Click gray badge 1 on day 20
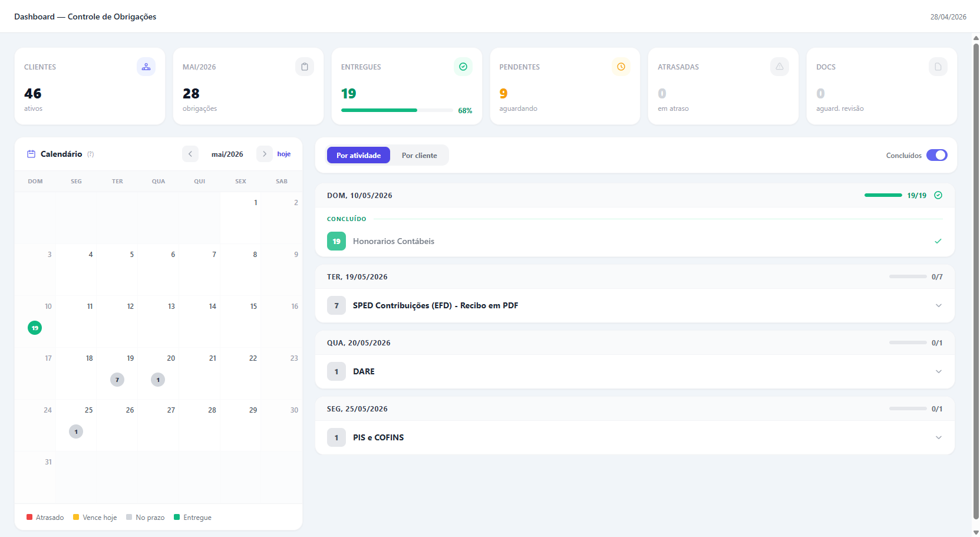980x537 pixels. (x=158, y=380)
